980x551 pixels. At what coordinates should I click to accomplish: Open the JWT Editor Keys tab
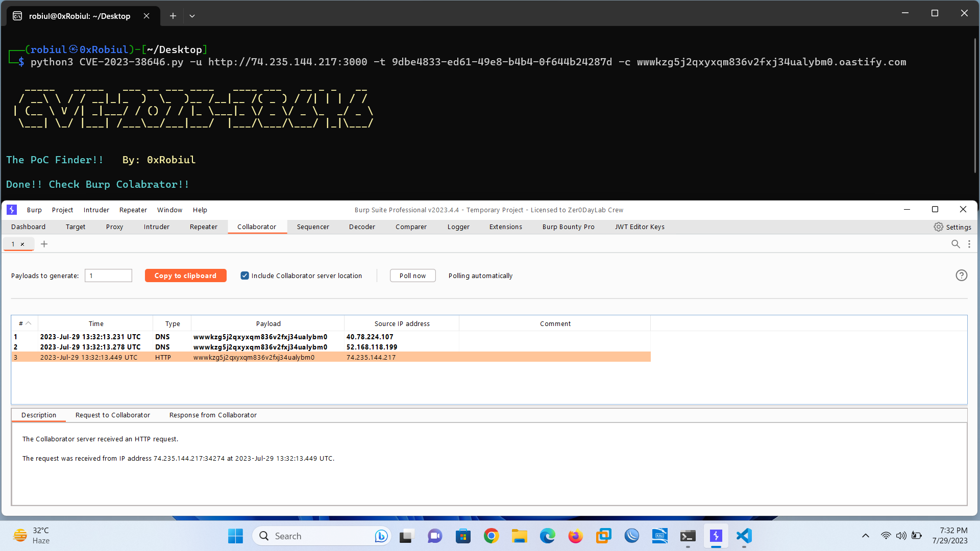pos(640,227)
